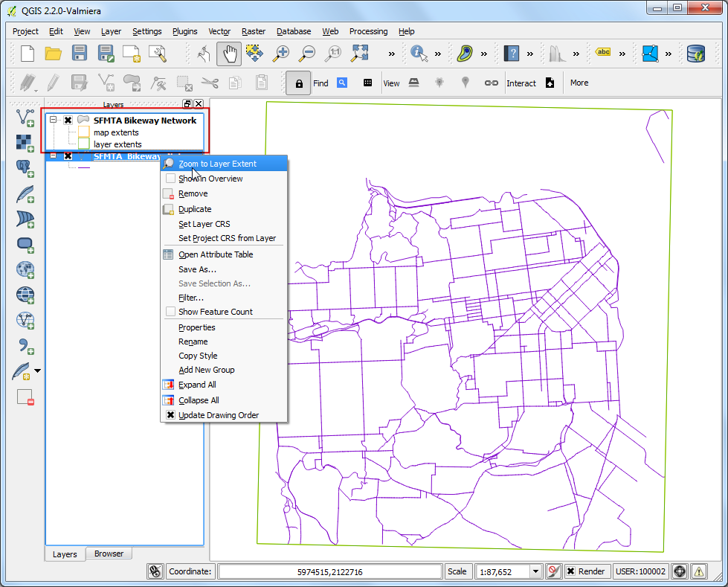Viewport: 728px width, 587px height.
Task: Choose Zoom to Layer Extent from context menu
Action: (x=217, y=164)
